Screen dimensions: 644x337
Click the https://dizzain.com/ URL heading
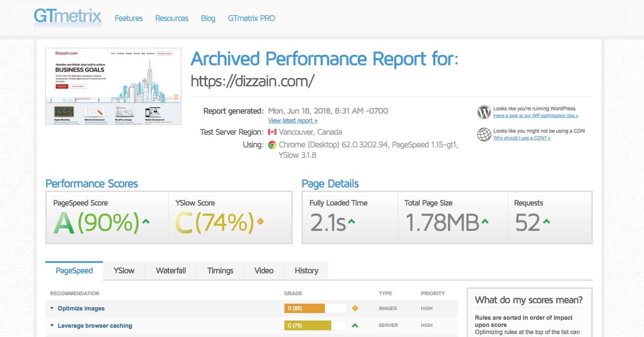point(253,81)
